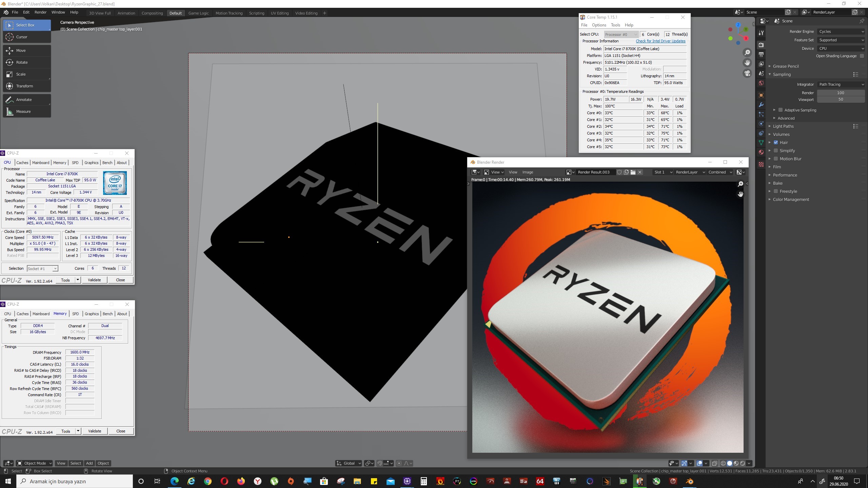Click the viewport pan hand gizmo
This screenshot has height=488, width=868.
pos(747,63)
